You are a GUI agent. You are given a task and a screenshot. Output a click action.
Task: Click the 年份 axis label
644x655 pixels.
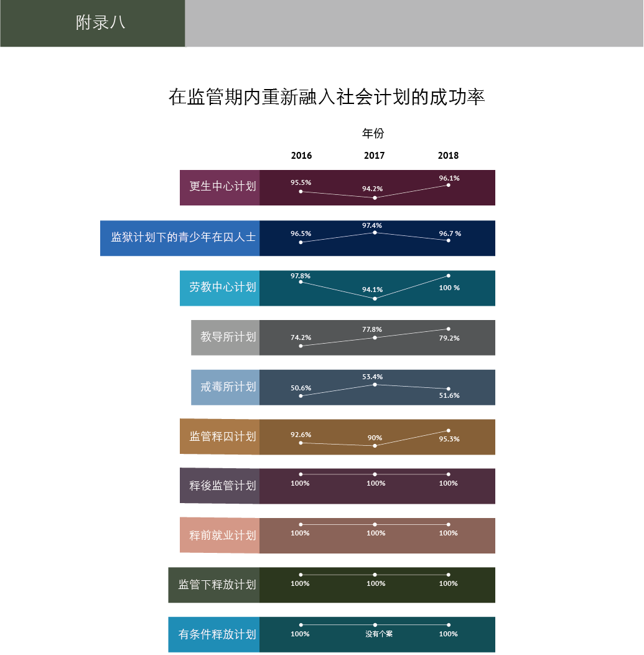tap(373, 133)
